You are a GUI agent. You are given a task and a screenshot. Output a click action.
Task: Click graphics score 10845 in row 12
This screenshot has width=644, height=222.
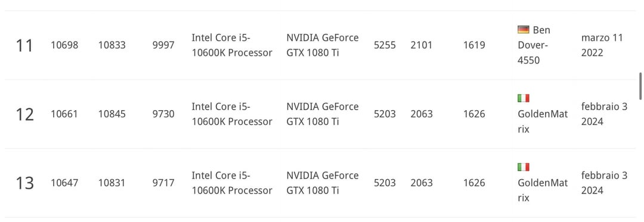(112, 114)
